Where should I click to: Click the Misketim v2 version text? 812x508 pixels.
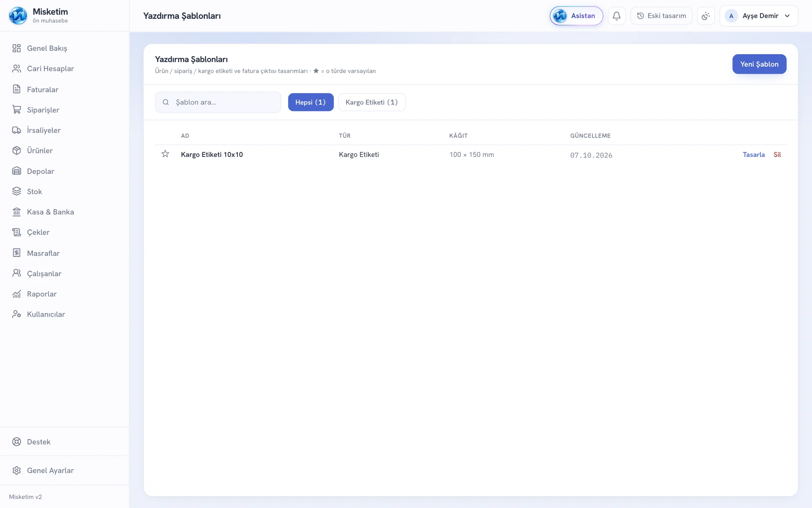click(26, 497)
